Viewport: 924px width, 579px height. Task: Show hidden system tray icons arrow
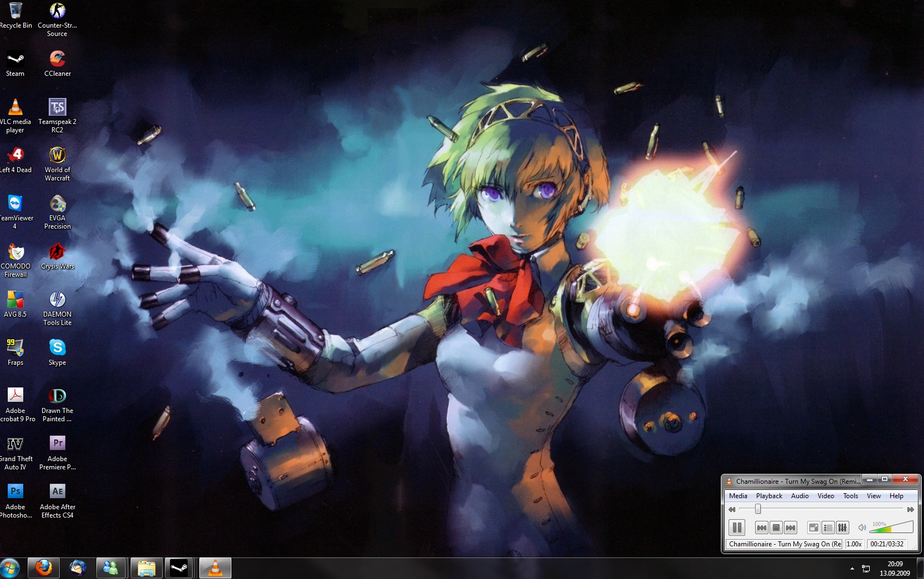tap(851, 568)
